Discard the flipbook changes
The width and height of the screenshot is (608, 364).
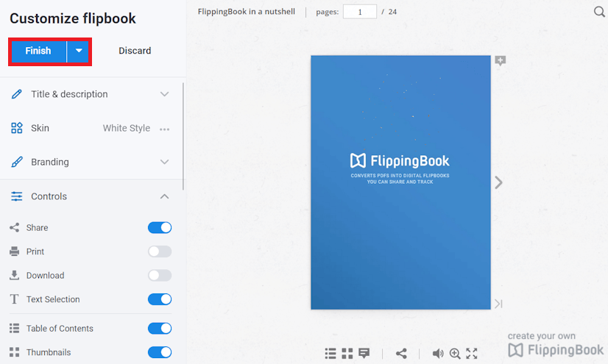(135, 51)
